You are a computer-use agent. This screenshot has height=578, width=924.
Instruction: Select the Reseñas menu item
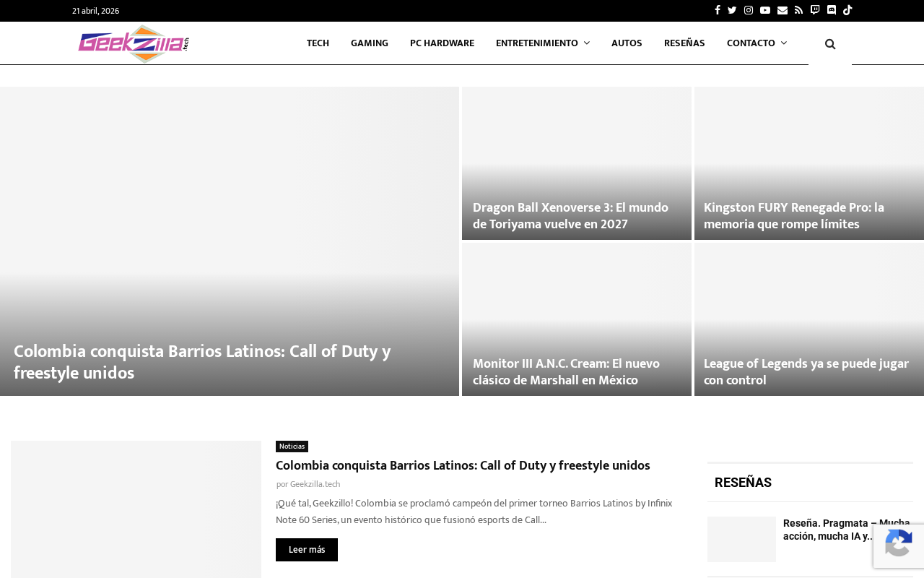[684, 43]
